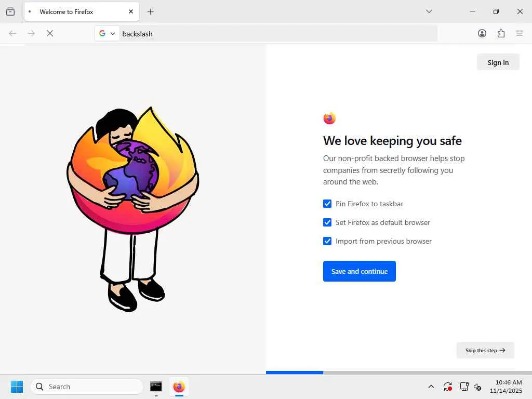Click the muted volume tray icon

[477, 387]
